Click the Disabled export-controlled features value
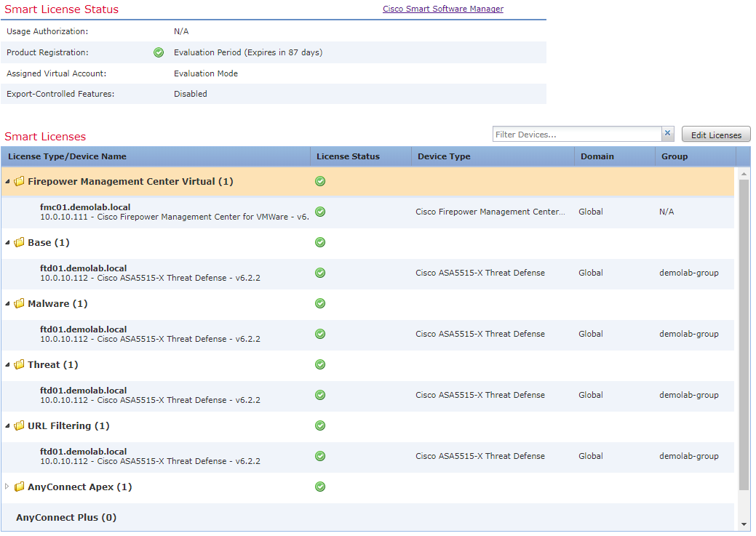The image size is (756, 536). [x=191, y=94]
